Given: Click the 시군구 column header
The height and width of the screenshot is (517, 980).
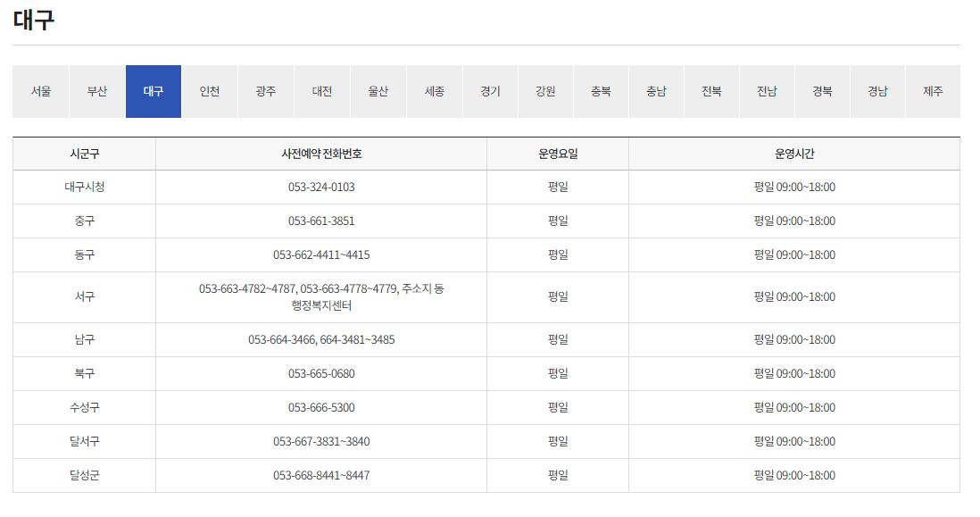Looking at the screenshot, I should pyautogui.click(x=82, y=153).
